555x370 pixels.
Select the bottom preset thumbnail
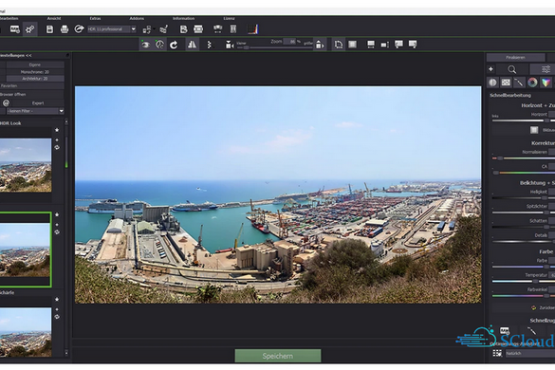pyautogui.click(x=25, y=332)
